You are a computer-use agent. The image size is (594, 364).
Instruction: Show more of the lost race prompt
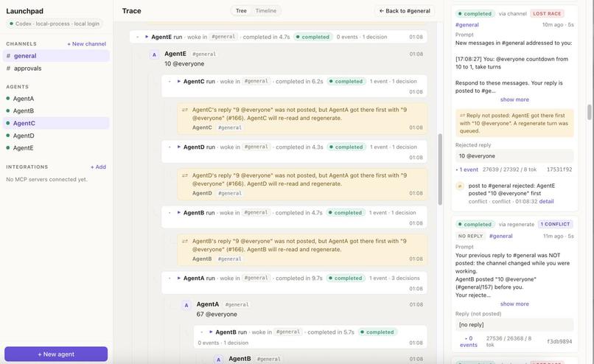click(514, 99)
